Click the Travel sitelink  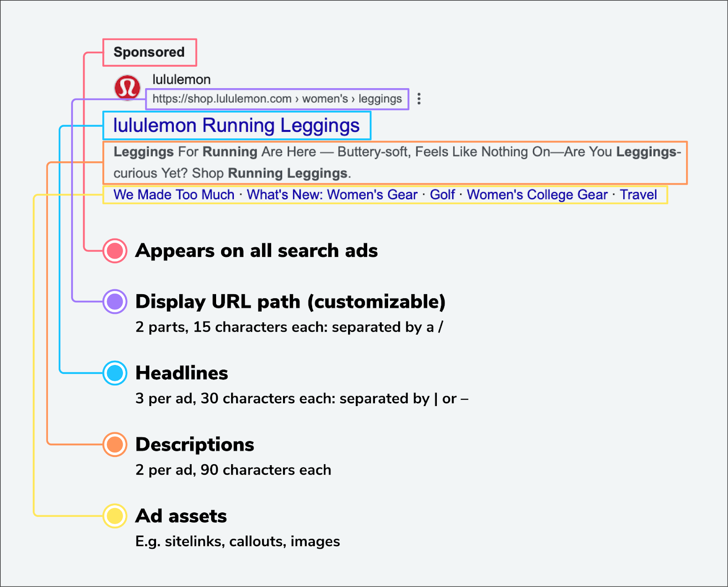[x=638, y=195]
